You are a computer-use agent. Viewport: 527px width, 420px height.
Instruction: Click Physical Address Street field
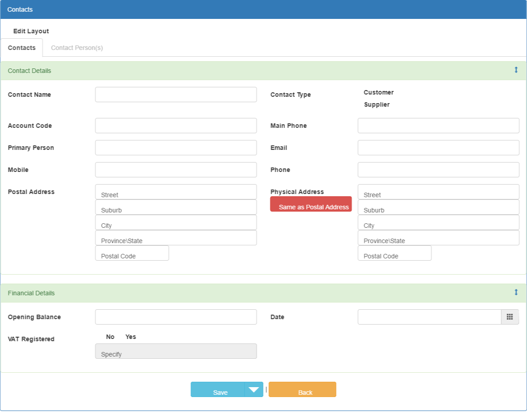(438, 192)
